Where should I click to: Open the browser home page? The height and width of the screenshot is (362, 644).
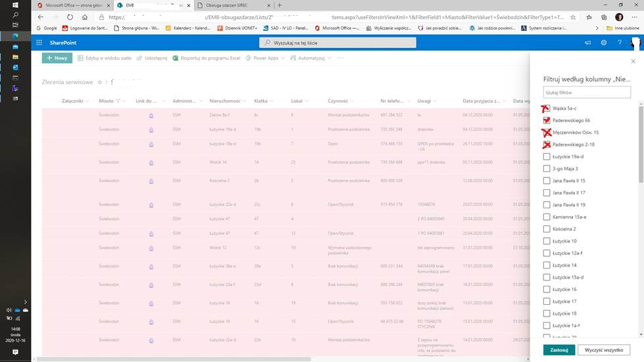(x=85, y=17)
